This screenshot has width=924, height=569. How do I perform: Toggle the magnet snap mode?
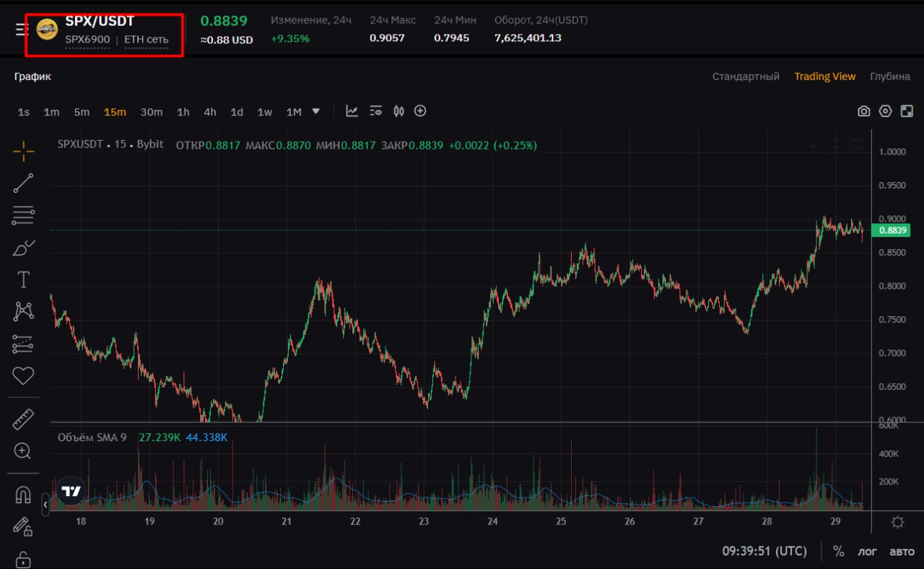(x=23, y=495)
